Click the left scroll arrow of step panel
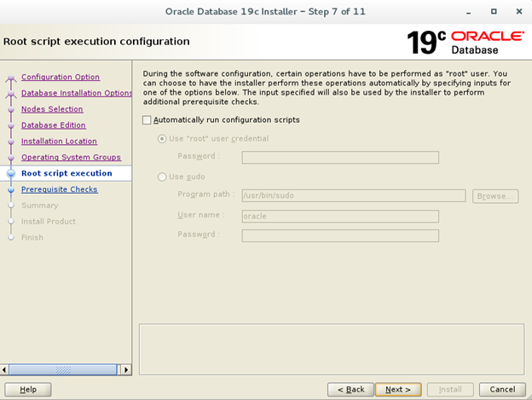 pos(4,369)
